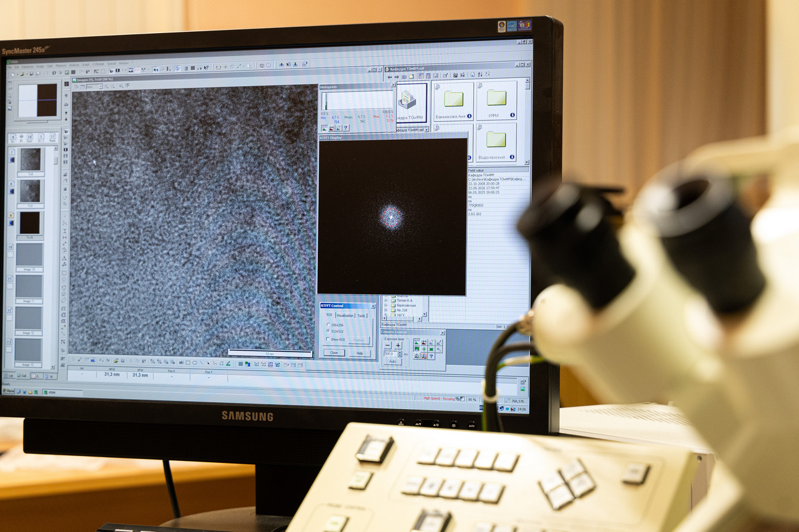The image size is (799, 532).
Task: Open the ИФМ folder thumbnail
Action: coord(497,99)
